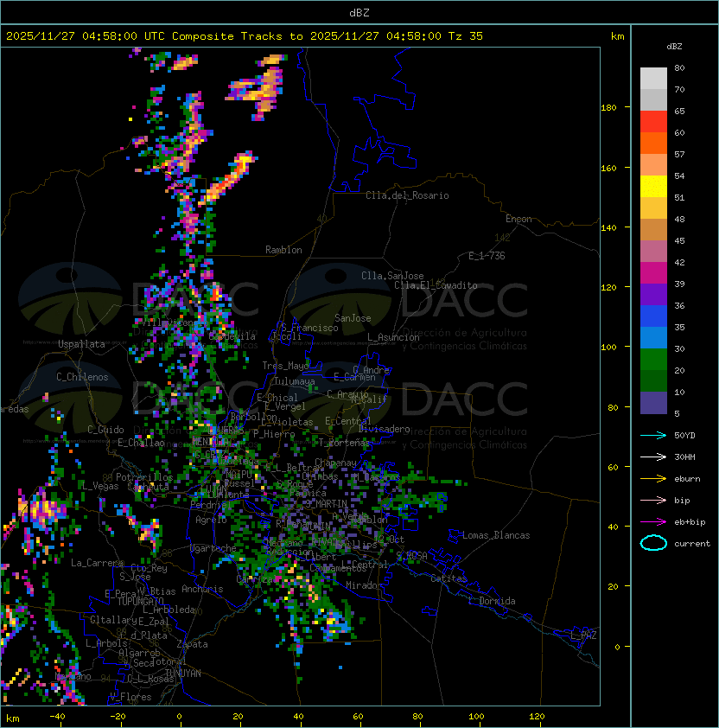Click the C_Chilenos map label
The width and height of the screenshot is (719, 728).
coord(82,377)
